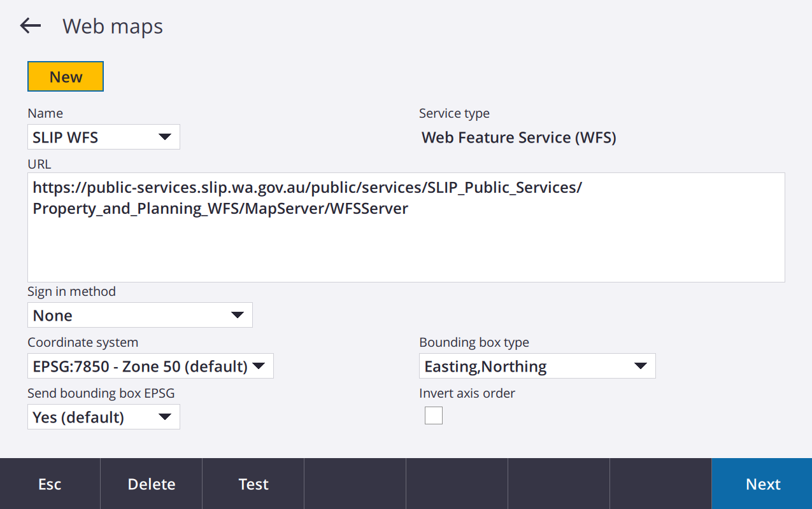Click the Sign in method label
This screenshot has height=509, width=812.
[x=72, y=291]
